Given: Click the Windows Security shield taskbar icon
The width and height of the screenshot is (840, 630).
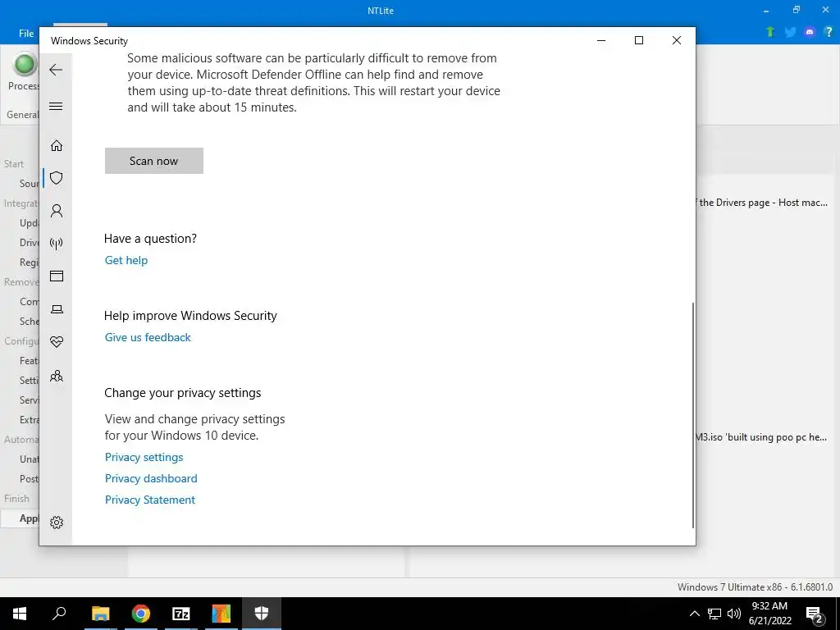Looking at the screenshot, I should [x=262, y=614].
